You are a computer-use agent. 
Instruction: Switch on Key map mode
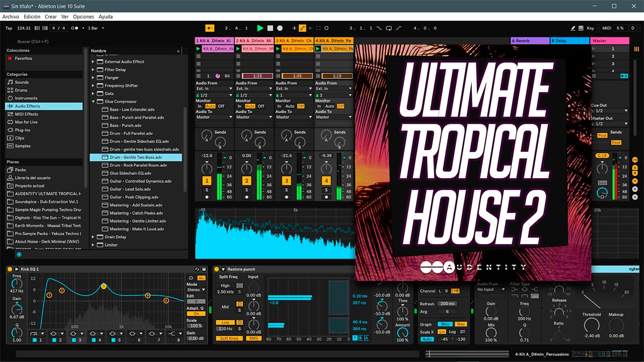pos(590,28)
